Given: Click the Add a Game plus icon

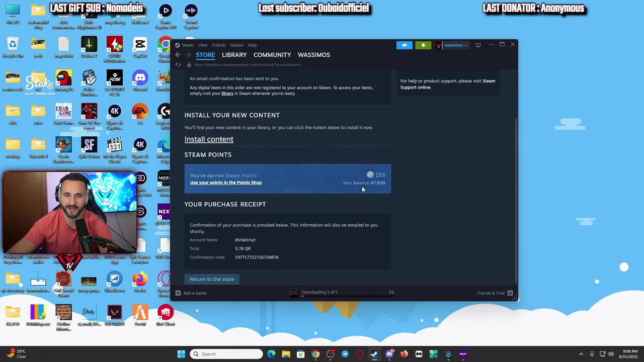Looking at the screenshot, I should point(178,293).
